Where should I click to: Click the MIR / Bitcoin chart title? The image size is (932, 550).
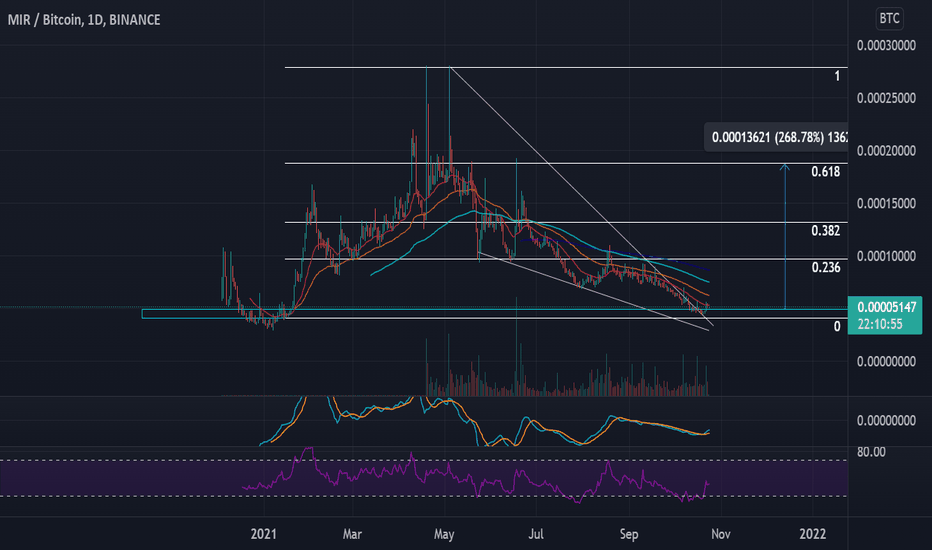click(x=84, y=20)
